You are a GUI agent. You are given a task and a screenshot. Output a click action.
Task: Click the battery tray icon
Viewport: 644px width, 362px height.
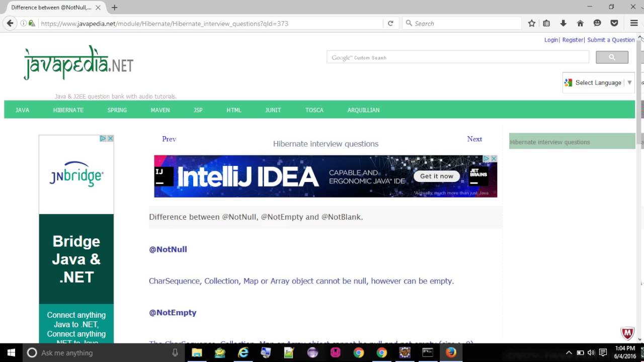pyautogui.click(x=580, y=352)
